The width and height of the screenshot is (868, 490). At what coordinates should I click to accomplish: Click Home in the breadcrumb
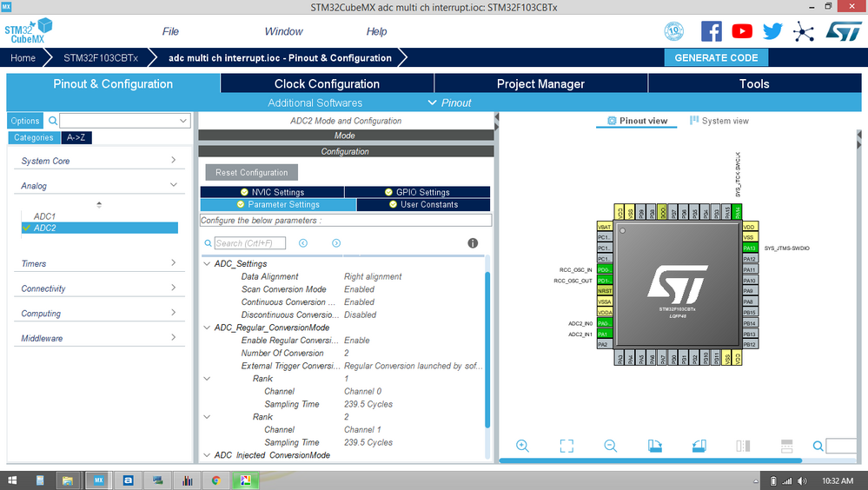(x=23, y=57)
